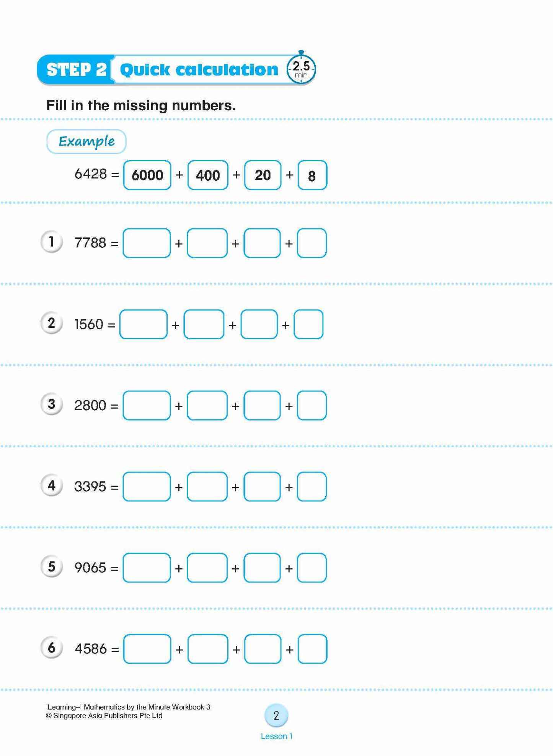Select the question 6 number circle
This screenshot has width=553, height=756.
pyautogui.click(x=51, y=648)
